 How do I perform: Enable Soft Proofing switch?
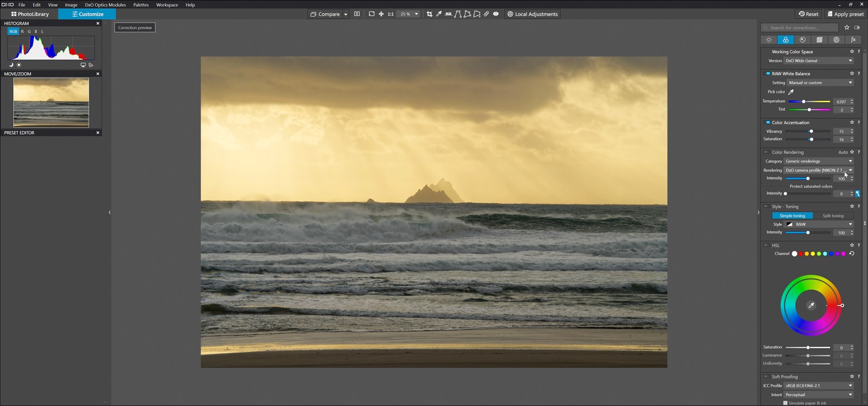(767, 376)
